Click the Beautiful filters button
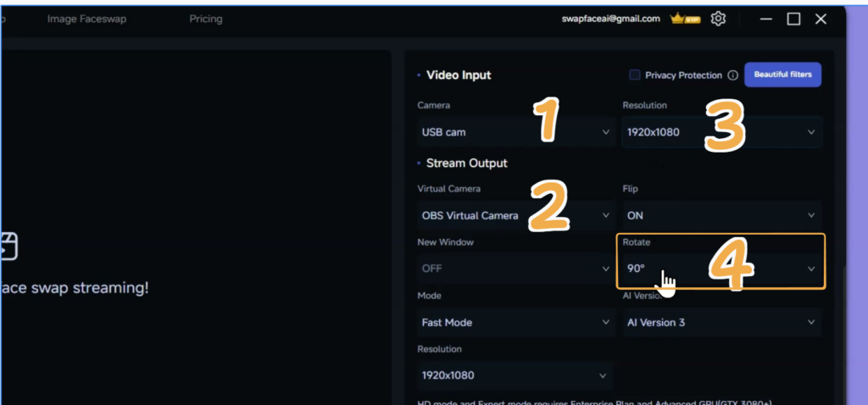 782,75
